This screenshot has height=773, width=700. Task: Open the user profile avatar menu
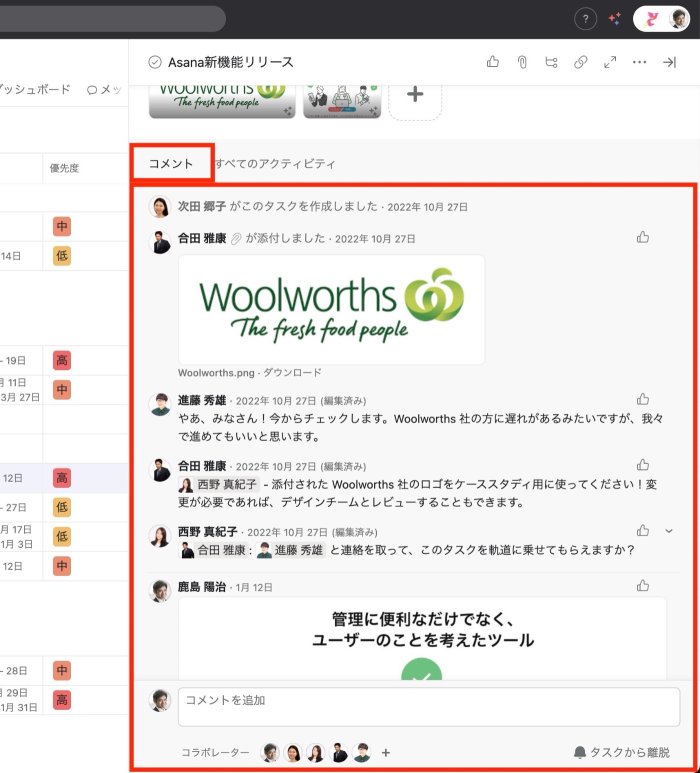(x=678, y=19)
